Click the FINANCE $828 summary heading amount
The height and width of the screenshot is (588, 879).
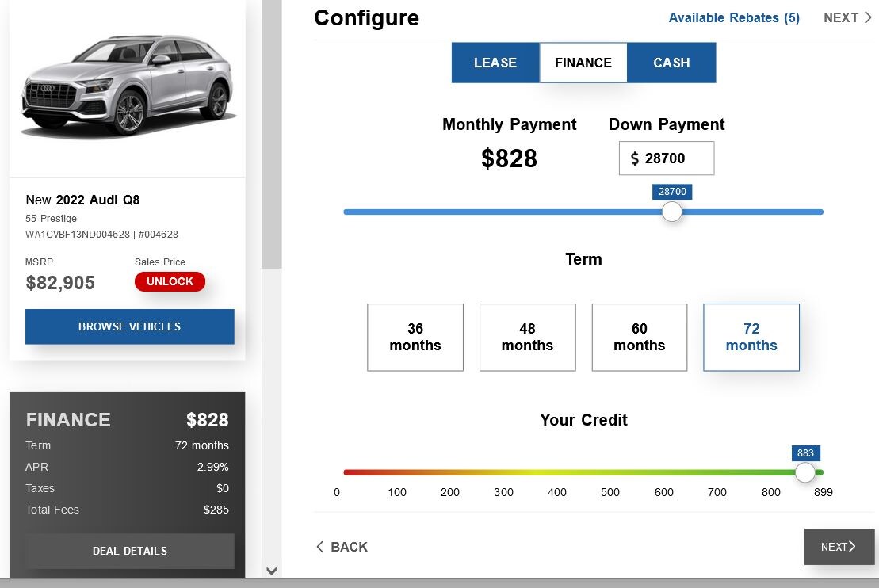point(208,420)
